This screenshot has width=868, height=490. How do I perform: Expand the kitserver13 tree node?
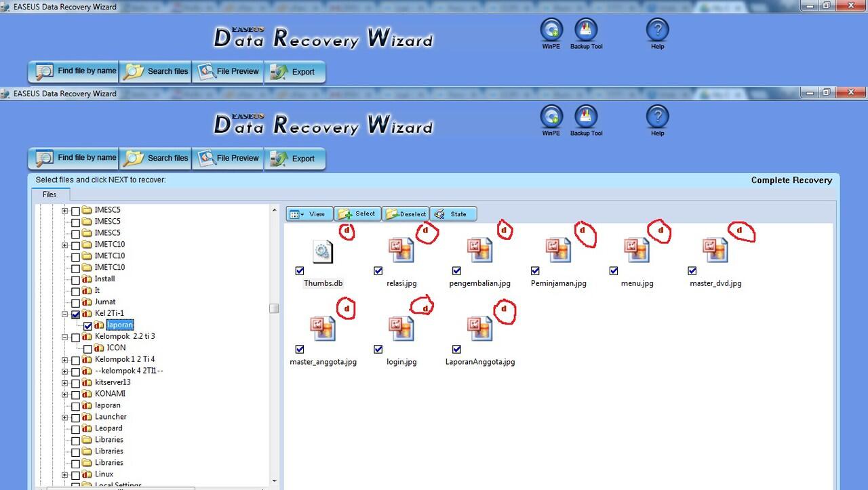(65, 383)
